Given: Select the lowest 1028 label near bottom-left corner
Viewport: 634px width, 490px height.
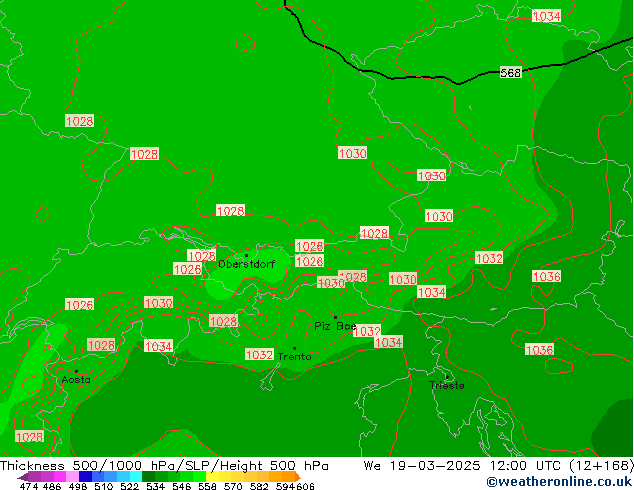Looking at the screenshot, I should [x=30, y=437].
